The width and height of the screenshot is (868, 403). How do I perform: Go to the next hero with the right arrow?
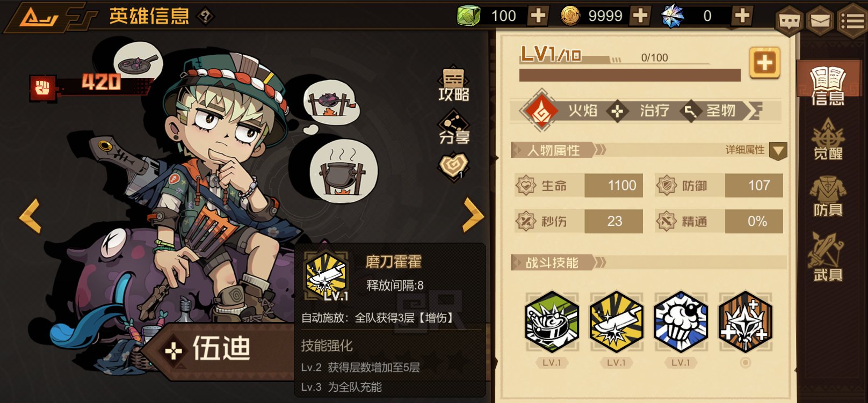coord(473,215)
